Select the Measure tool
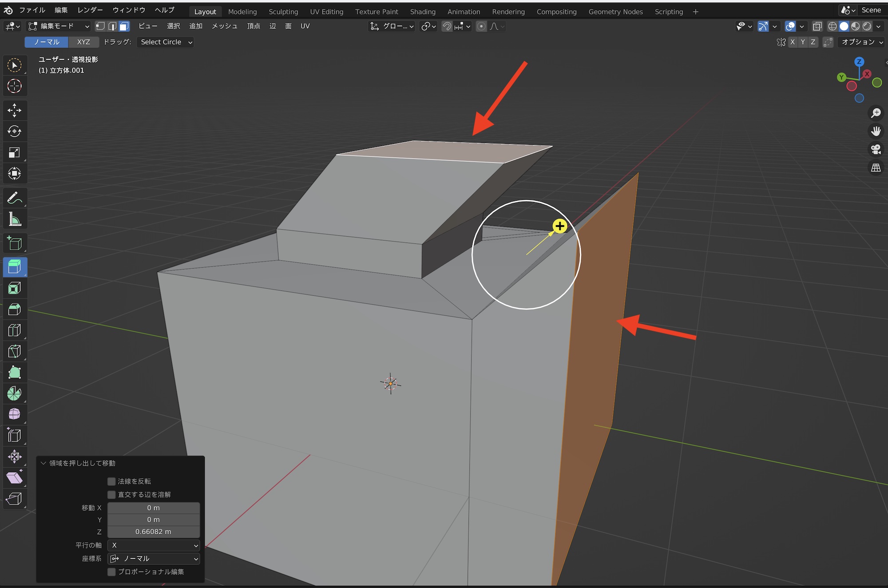This screenshot has height=588, width=888. pos(14,219)
